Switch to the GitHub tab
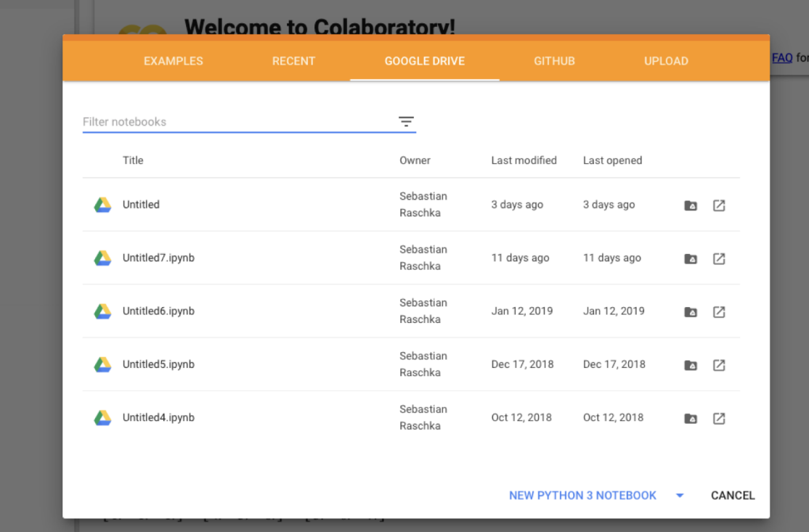Image resolution: width=809 pixels, height=532 pixels. (554, 61)
